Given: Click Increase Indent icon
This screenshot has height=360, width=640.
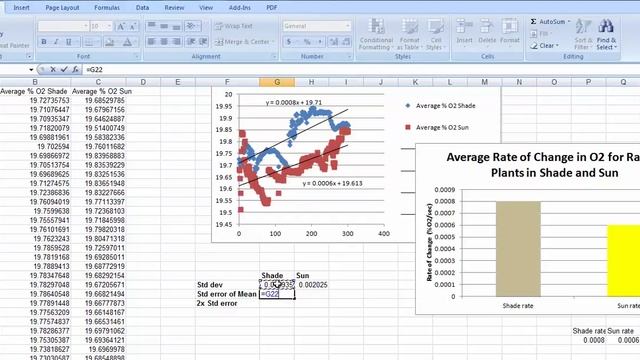Looking at the screenshot, I should click(203, 42).
